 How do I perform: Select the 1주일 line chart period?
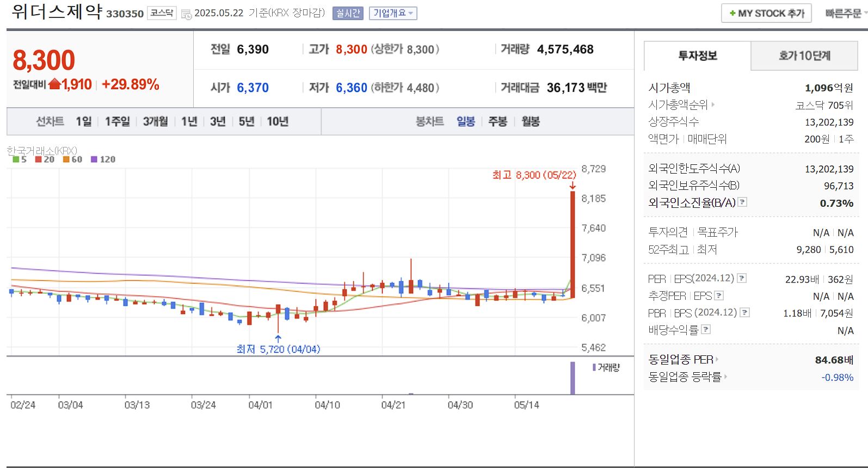117,121
